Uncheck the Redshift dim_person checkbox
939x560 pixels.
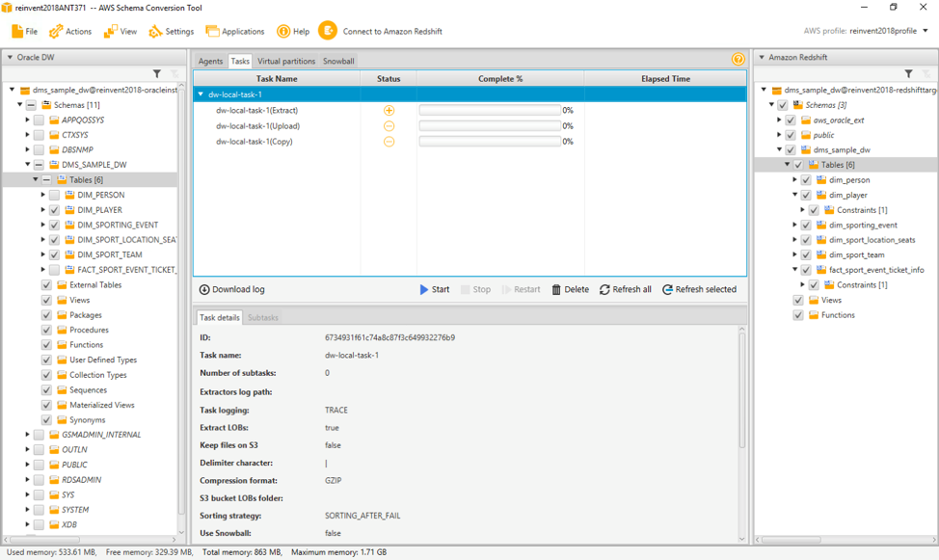click(806, 179)
